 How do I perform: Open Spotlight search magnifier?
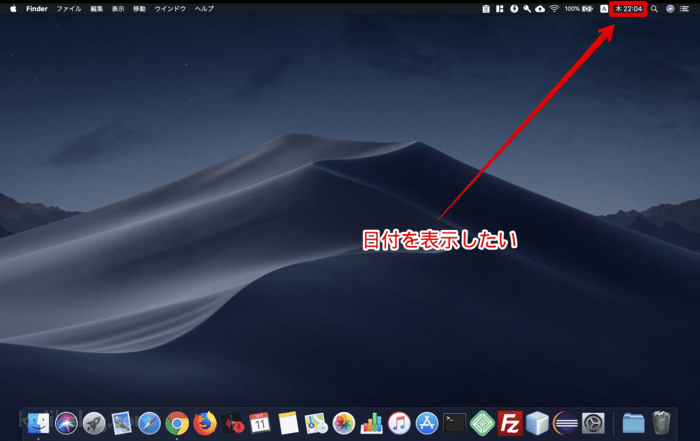coord(654,8)
